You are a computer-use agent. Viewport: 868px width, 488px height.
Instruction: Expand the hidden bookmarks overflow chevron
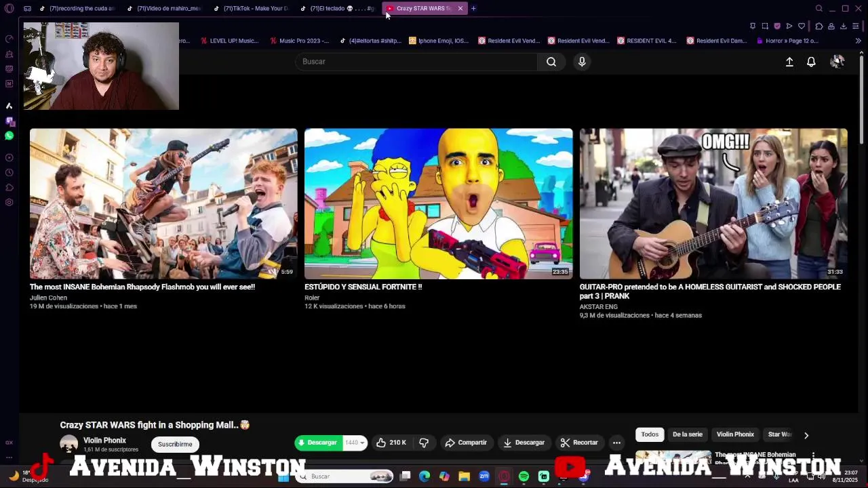click(x=859, y=41)
